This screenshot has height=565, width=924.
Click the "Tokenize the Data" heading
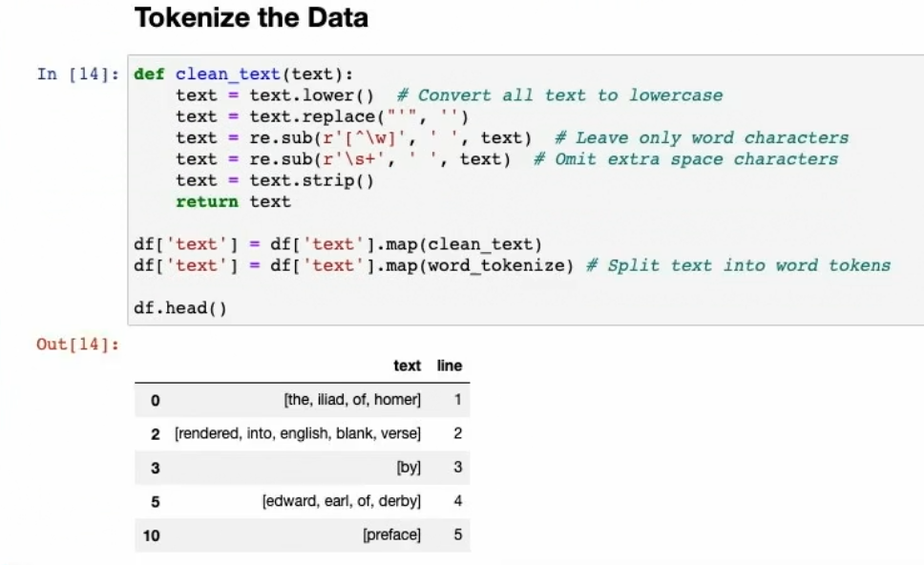point(251,18)
